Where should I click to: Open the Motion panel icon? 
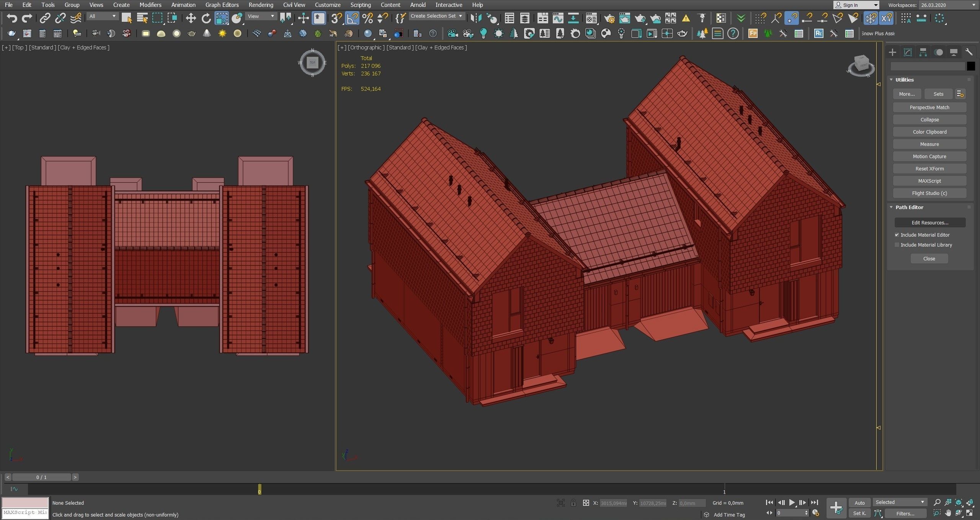938,52
